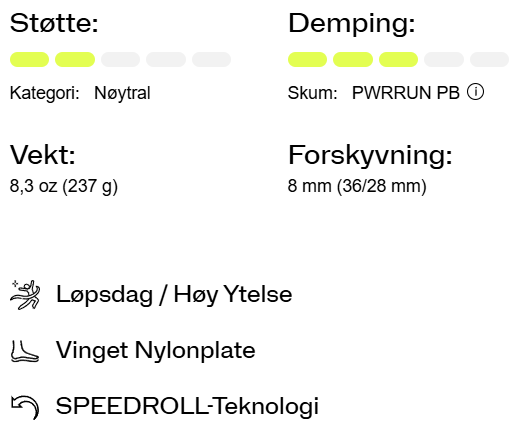Viewport: 521px width, 438px height.
Task: Click the first Støtte rating pill
Action: 29,60
